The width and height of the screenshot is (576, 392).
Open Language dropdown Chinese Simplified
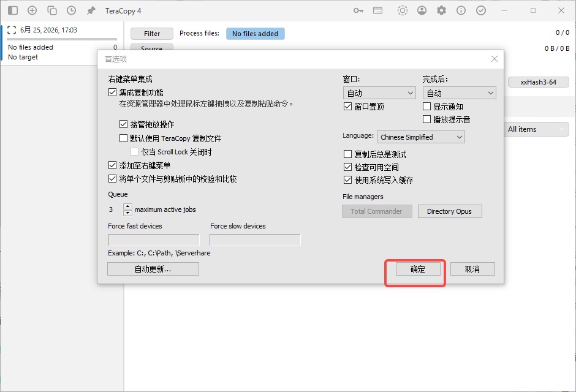420,137
